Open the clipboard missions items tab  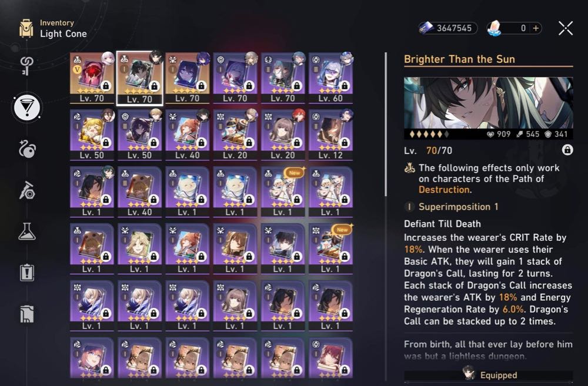pyautogui.click(x=27, y=273)
